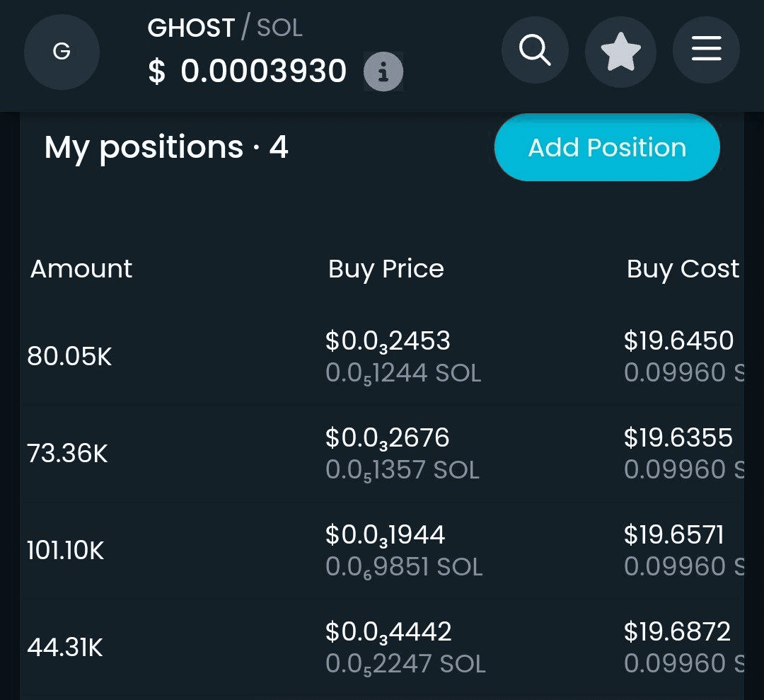Select the 73.36K position row
This screenshot has width=764, height=700.
[382, 454]
